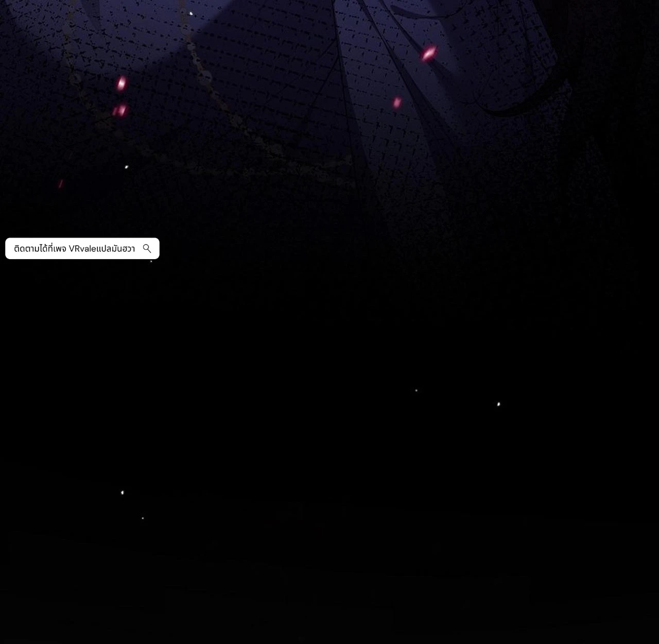Screen dimensions: 659x644
Task: Click the brighter sparkle of the right-side pair
Action: point(498,404)
